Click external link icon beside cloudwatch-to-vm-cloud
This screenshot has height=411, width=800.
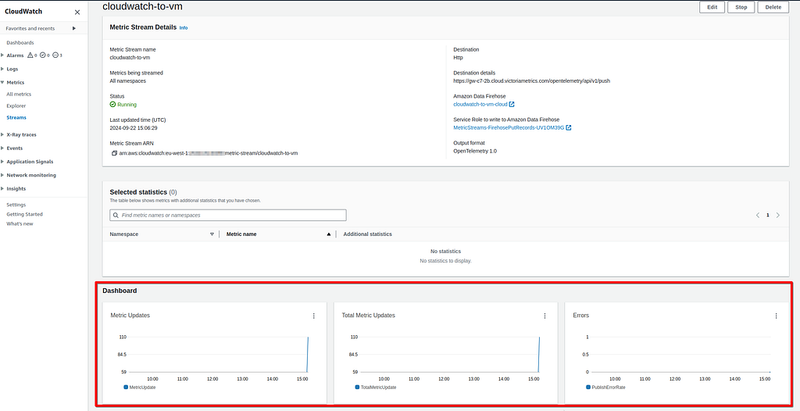click(512, 105)
